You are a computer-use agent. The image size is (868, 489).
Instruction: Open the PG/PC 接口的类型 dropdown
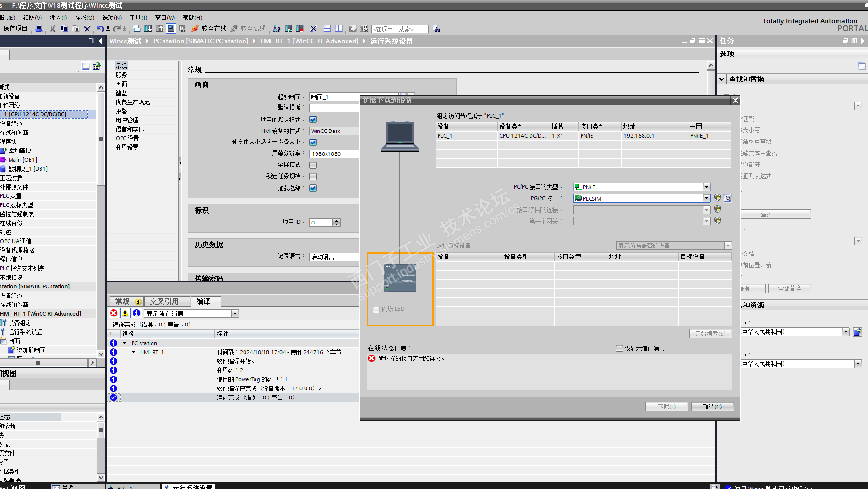point(706,187)
